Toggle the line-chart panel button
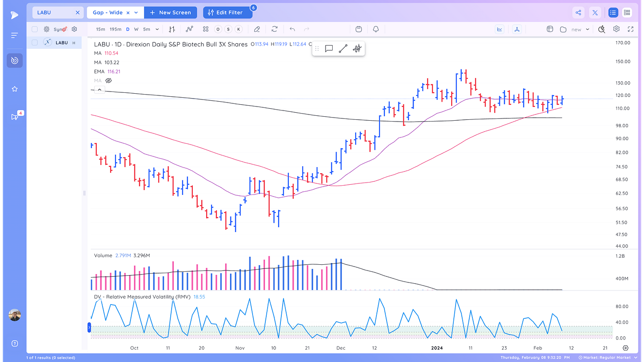This screenshot has height=362, width=644. click(500, 29)
